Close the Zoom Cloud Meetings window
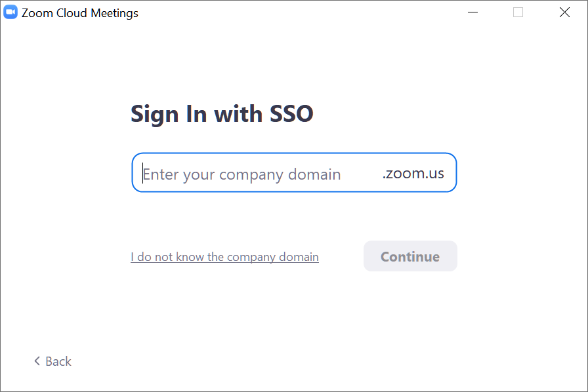Screen dimensions: 588x392 point(564,12)
